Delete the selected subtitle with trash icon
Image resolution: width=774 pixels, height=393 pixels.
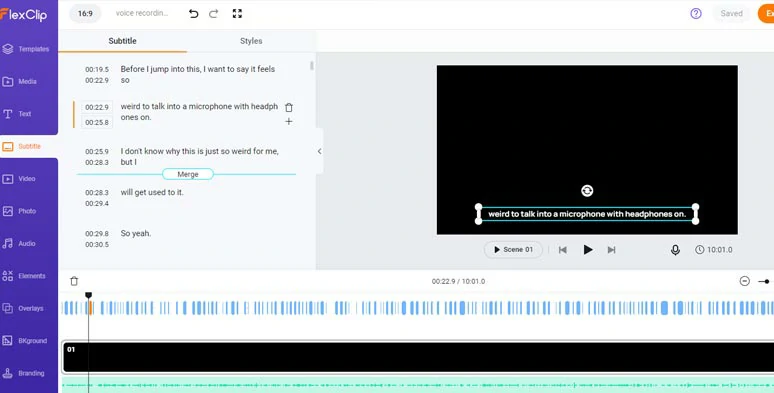click(x=289, y=107)
